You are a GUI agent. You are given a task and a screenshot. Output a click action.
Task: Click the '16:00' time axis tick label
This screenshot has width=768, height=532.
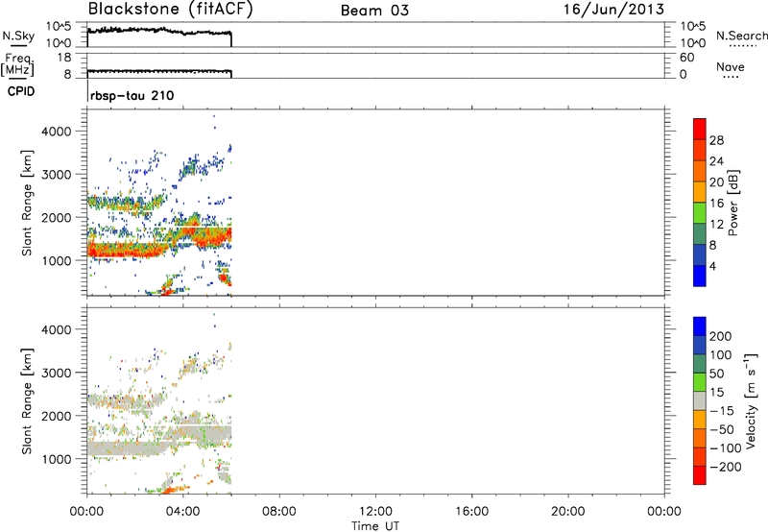471,512
